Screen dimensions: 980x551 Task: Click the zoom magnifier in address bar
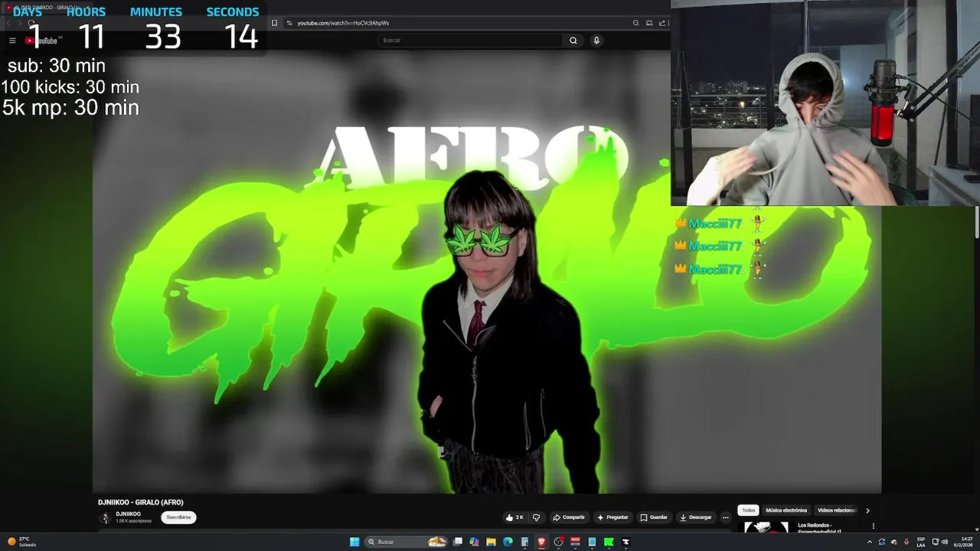[635, 23]
